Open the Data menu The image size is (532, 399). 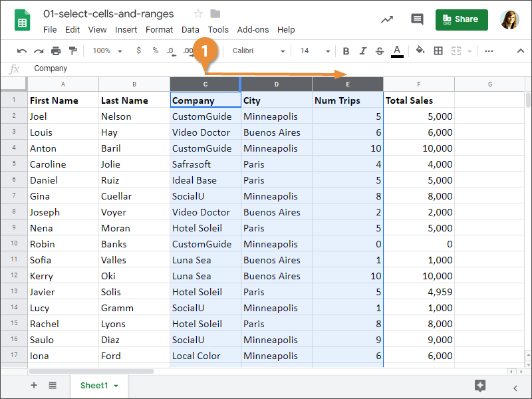190,30
